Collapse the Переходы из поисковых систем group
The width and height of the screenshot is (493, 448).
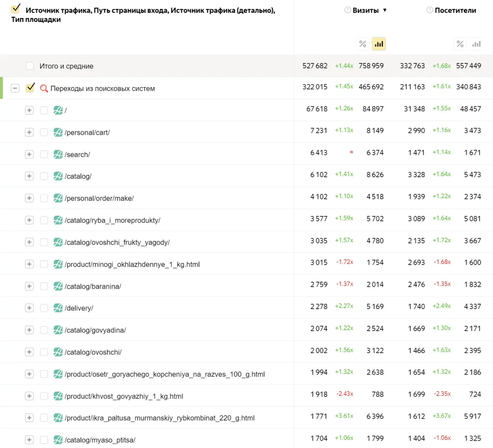[x=15, y=88]
